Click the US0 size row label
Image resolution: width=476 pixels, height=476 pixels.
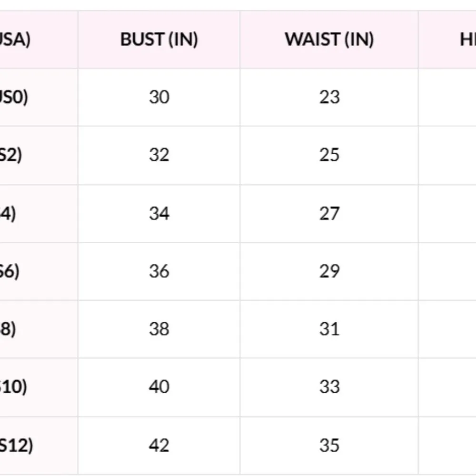tap(14, 98)
